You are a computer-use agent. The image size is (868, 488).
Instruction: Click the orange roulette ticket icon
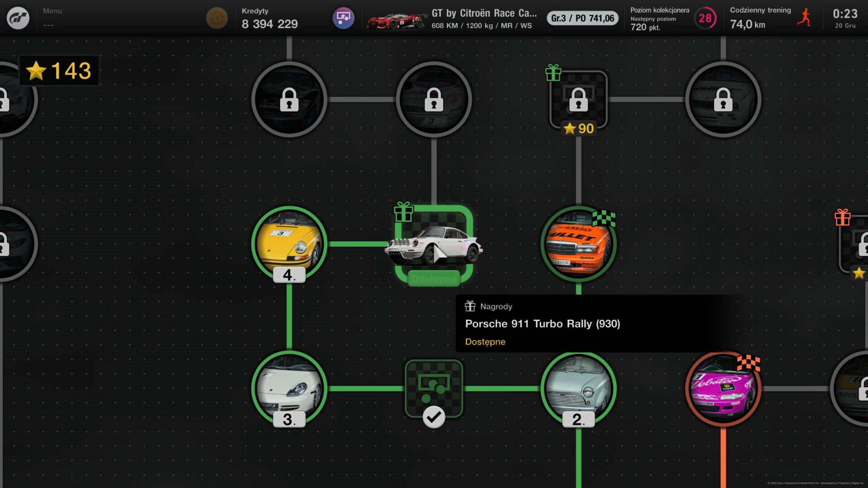click(217, 18)
